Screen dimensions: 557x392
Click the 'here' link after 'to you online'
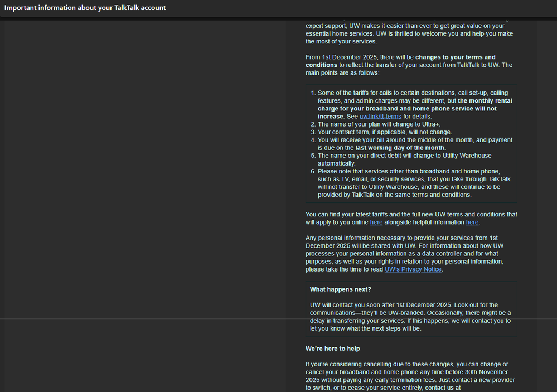pos(376,222)
